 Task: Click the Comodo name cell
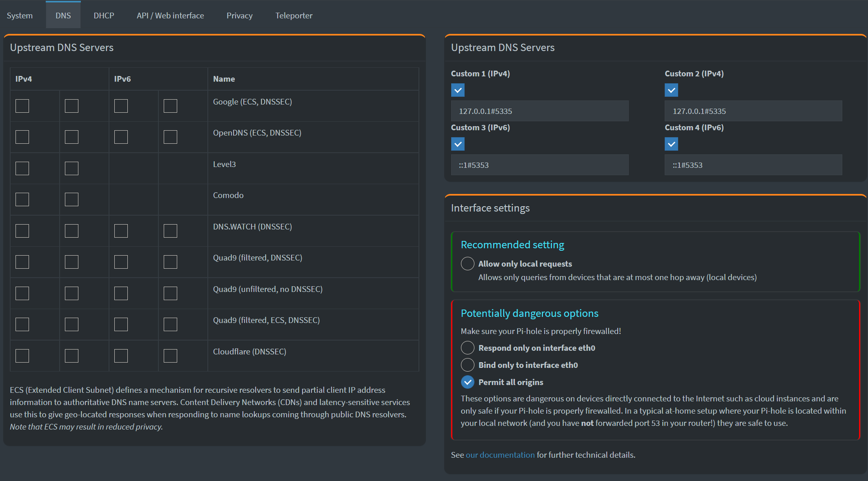(313, 199)
